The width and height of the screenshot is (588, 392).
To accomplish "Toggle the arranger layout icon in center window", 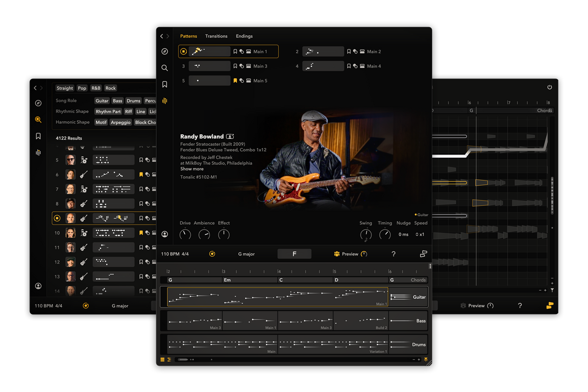I will pos(423,254).
